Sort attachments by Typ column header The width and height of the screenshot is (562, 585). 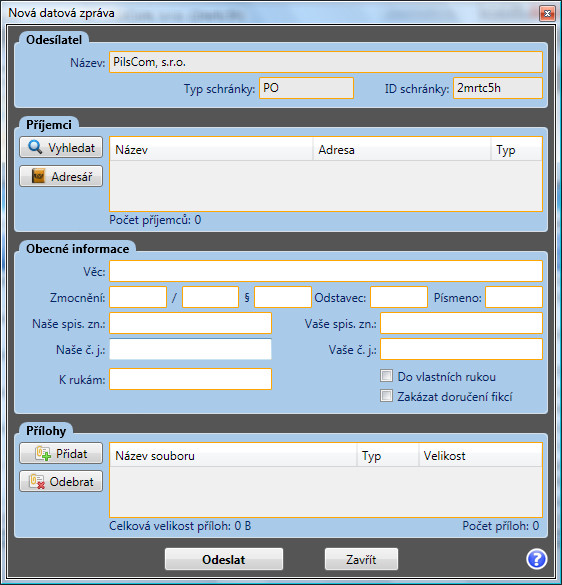pos(388,456)
